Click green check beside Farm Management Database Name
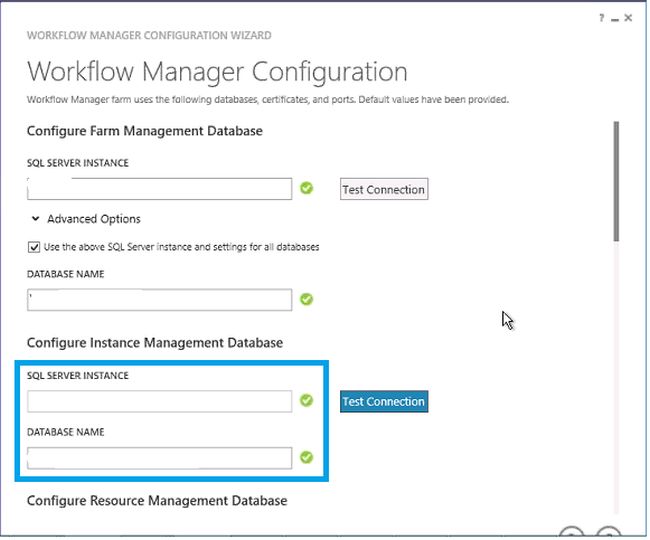The width and height of the screenshot is (650, 540). coord(307,299)
